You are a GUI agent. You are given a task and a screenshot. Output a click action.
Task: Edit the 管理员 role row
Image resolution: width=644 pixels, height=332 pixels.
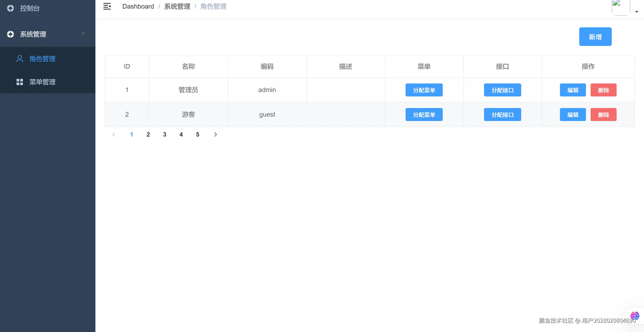pyautogui.click(x=572, y=90)
